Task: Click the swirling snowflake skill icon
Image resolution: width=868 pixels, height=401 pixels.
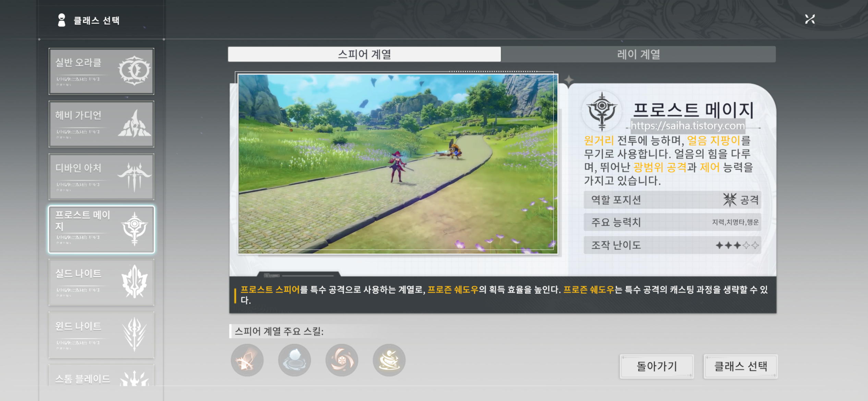Action: click(x=341, y=360)
